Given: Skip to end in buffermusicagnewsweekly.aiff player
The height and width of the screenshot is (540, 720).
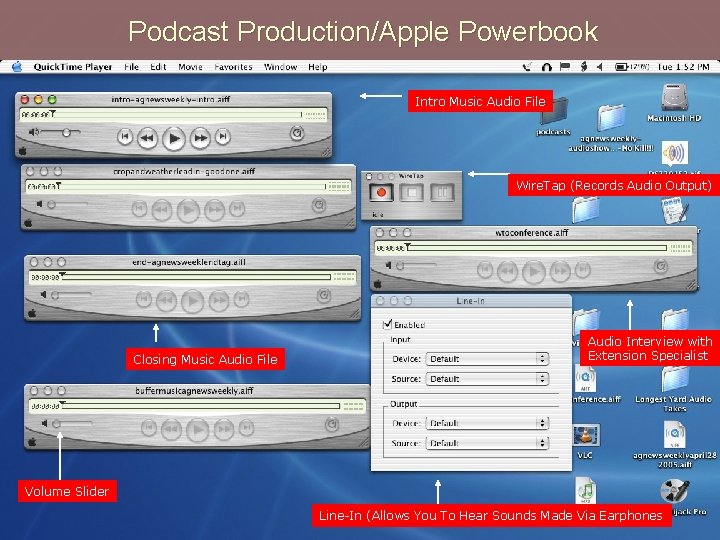Looking at the screenshot, I should [247, 428].
